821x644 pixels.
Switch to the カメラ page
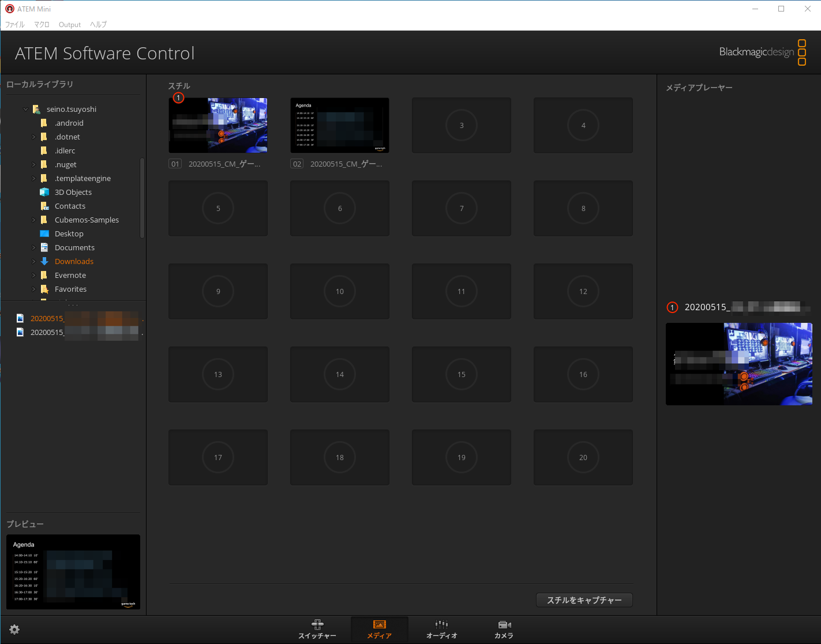(x=504, y=630)
